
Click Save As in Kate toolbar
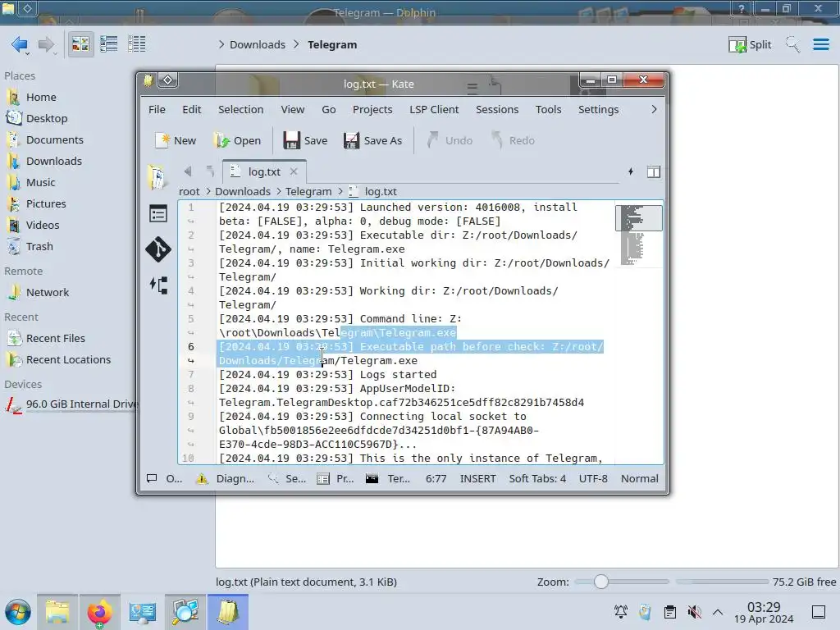(x=373, y=140)
